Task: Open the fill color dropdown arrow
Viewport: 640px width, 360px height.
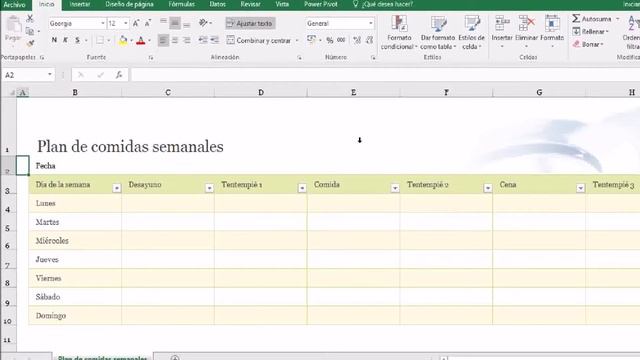Action: click(x=131, y=40)
